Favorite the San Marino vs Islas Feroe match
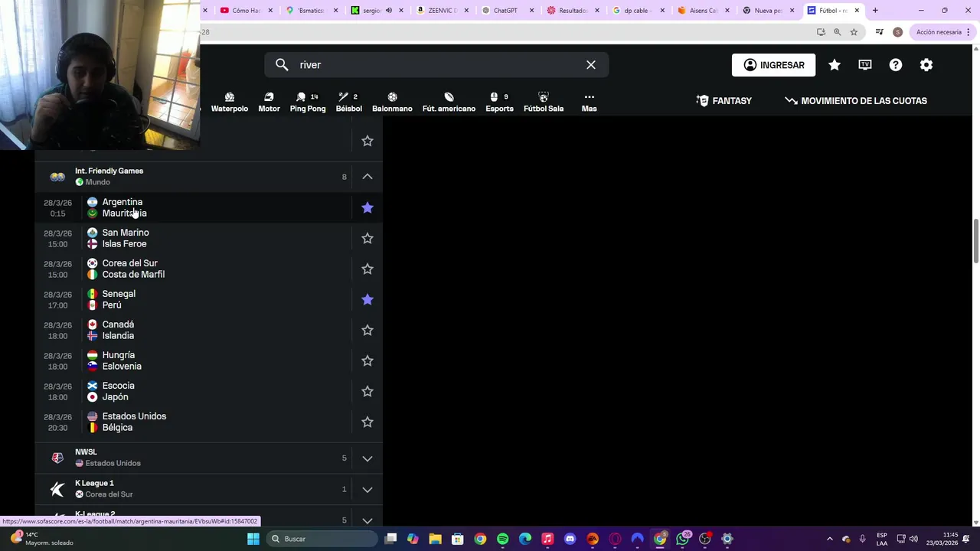Viewport: 980px width, 551px height. 367,238
